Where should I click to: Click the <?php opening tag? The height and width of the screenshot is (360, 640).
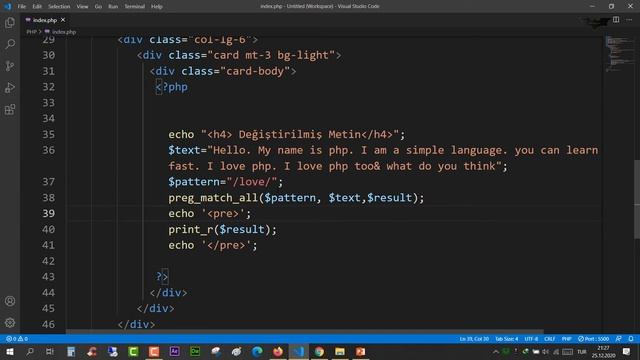click(171, 87)
